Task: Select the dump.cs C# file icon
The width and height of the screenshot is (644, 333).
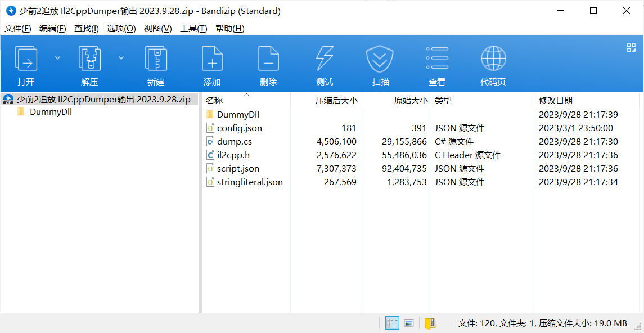Action: [210, 142]
